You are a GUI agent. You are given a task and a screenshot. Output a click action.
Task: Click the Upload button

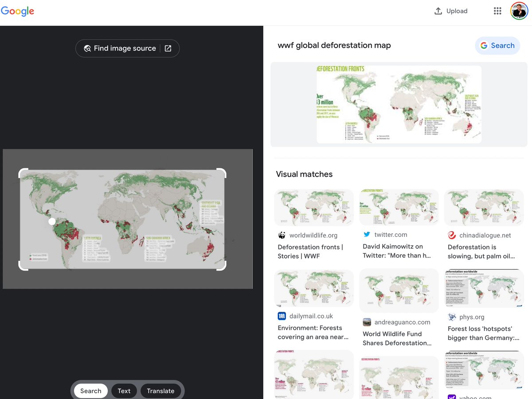451,11
